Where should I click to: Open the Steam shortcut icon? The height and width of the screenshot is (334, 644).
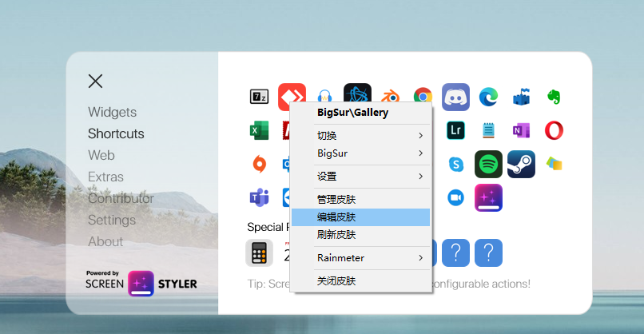click(x=521, y=163)
